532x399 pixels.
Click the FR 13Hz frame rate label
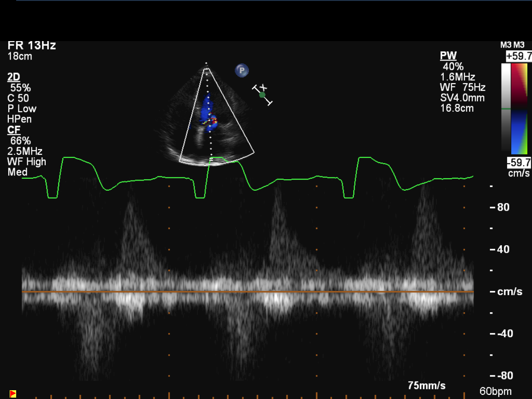(32, 46)
